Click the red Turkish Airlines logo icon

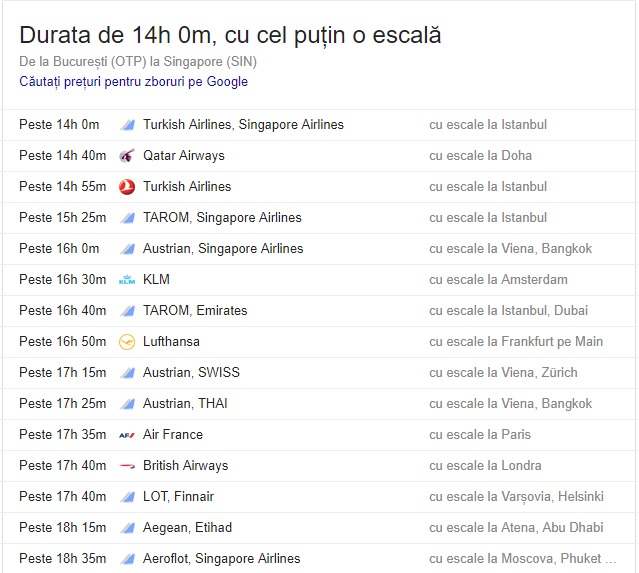pos(127,187)
